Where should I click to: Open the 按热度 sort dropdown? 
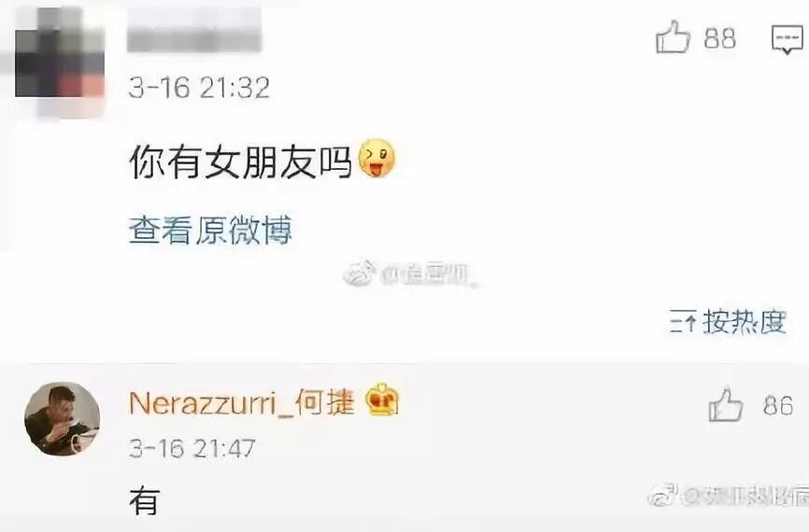click(728, 322)
